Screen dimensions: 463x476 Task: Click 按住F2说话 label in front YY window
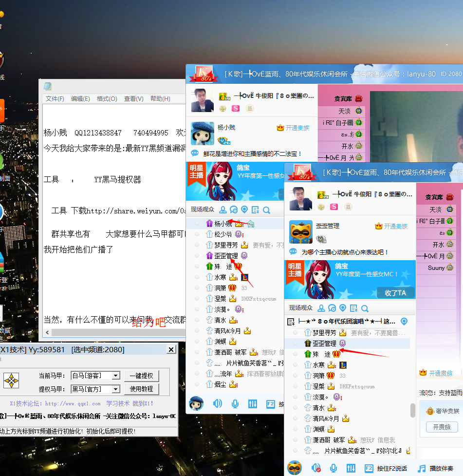click(392, 468)
